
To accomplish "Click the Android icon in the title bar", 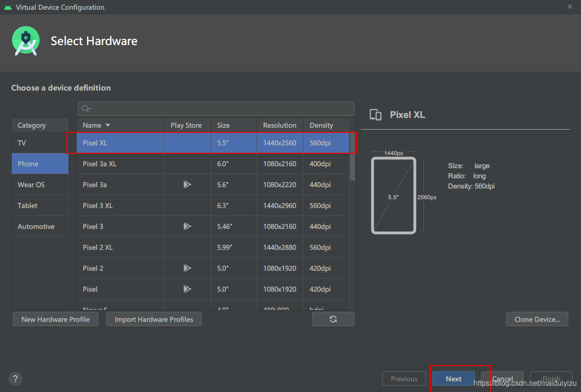I will (7, 7).
